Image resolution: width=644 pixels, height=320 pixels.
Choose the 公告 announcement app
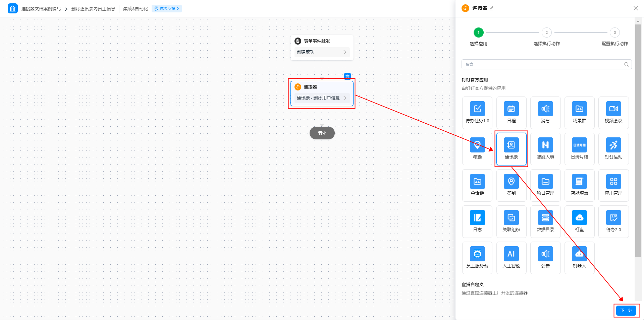(545, 258)
